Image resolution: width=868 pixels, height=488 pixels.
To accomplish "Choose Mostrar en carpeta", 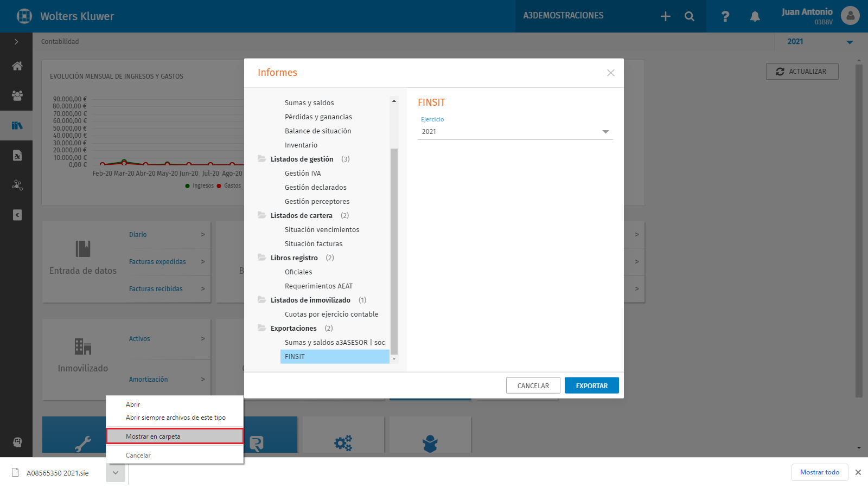I will (x=175, y=436).
